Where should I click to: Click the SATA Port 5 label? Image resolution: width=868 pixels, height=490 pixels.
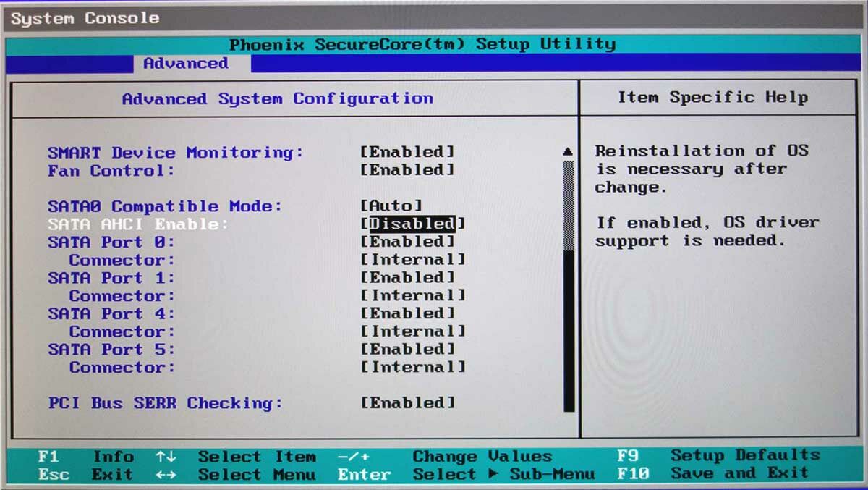(x=111, y=350)
